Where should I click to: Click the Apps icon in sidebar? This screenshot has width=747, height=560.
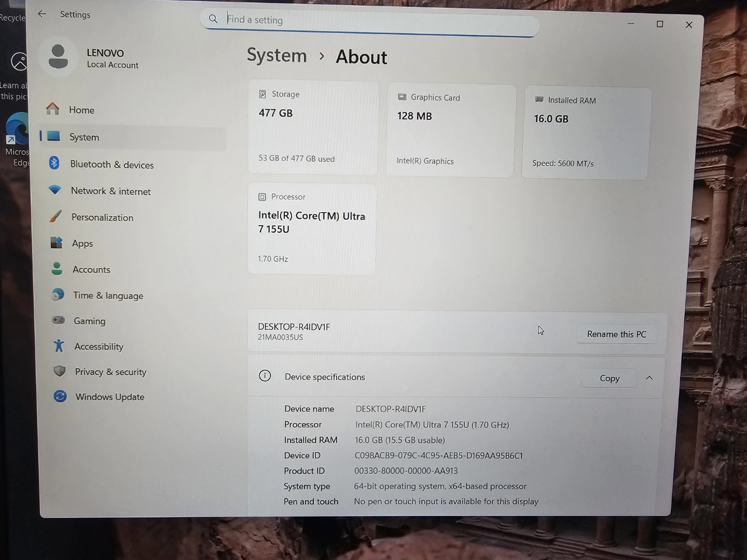pyautogui.click(x=56, y=243)
